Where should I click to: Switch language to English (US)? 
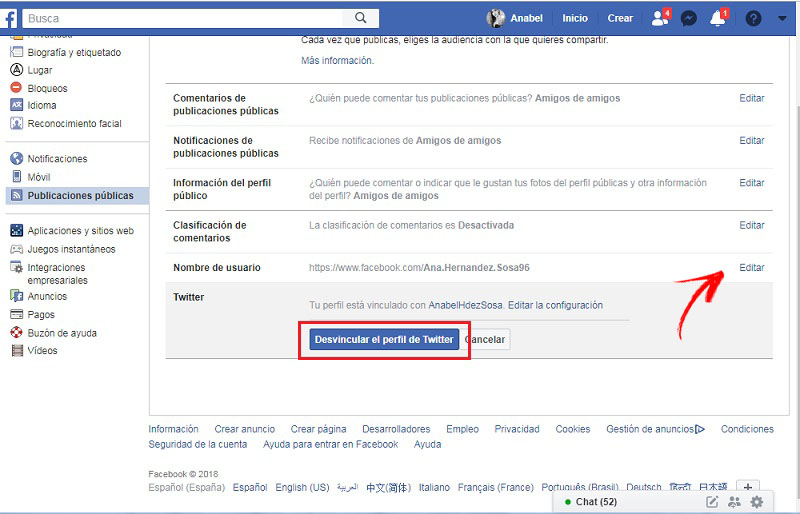(302, 487)
